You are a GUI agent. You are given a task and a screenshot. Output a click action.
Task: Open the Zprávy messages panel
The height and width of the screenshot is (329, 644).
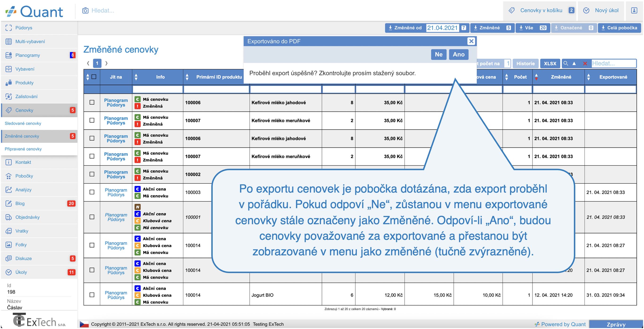click(x=616, y=324)
